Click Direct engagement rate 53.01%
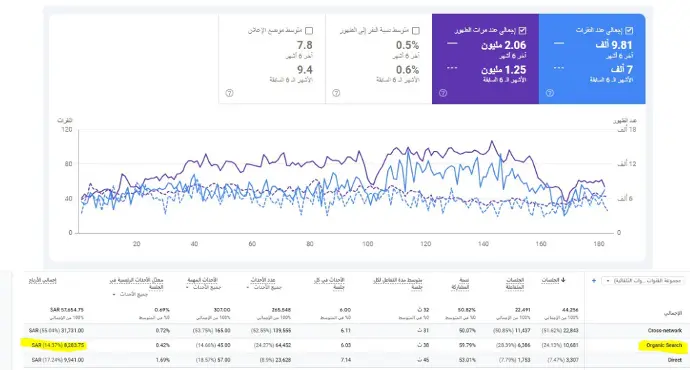Image resolution: width=690 pixels, height=370 pixels. [x=467, y=360]
